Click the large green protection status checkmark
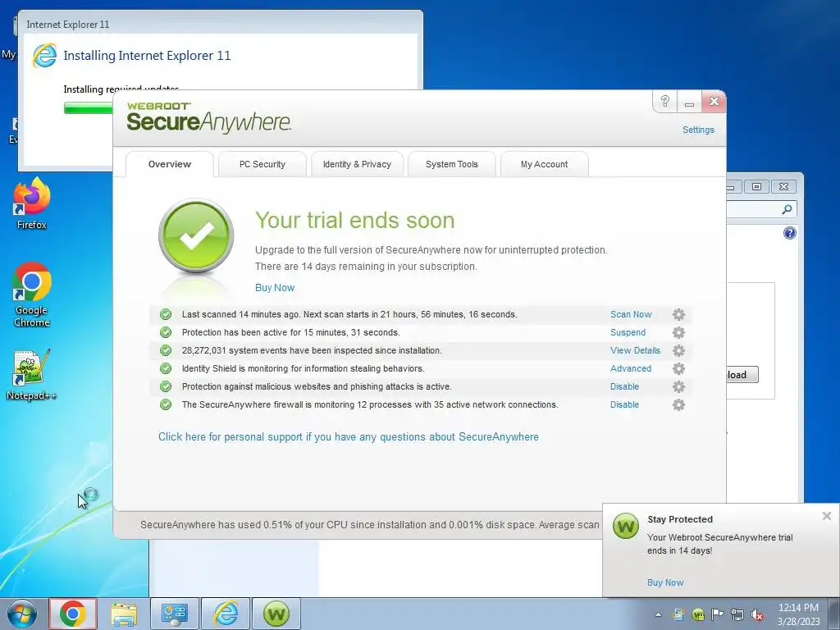Viewport: 840px width, 630px height. coord(196,235)
